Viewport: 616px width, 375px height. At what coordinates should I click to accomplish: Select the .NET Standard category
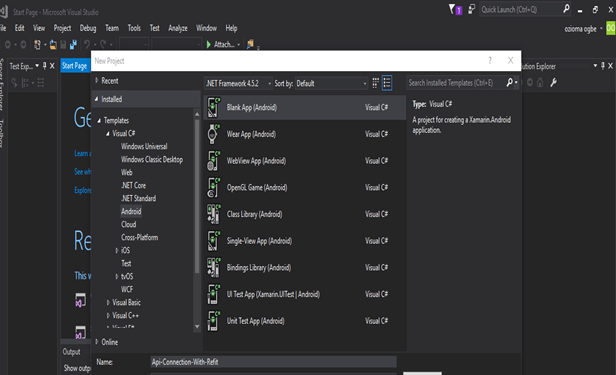[138, 198]
